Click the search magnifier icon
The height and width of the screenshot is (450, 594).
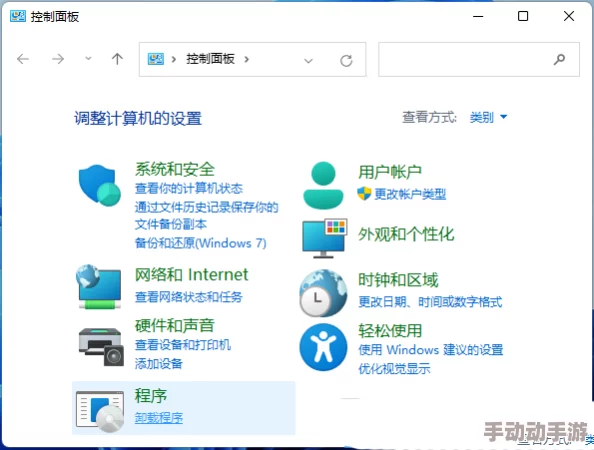click(x=559, y=59)
